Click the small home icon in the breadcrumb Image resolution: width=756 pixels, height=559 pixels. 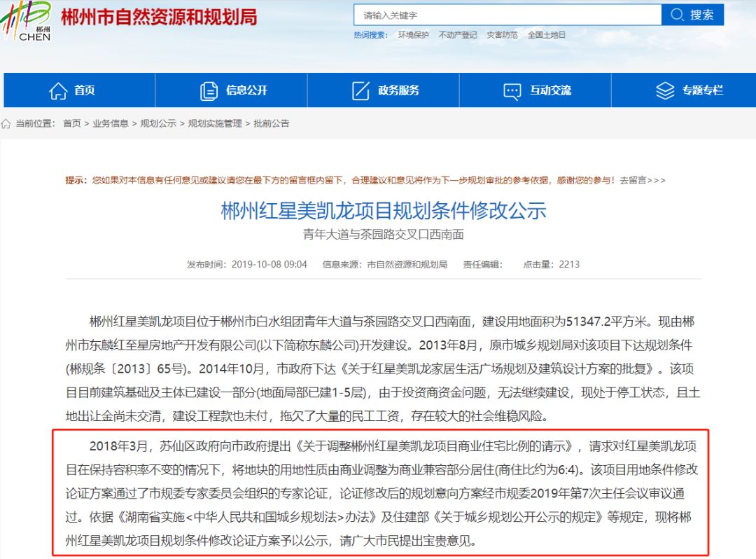(x=6, y=123)
